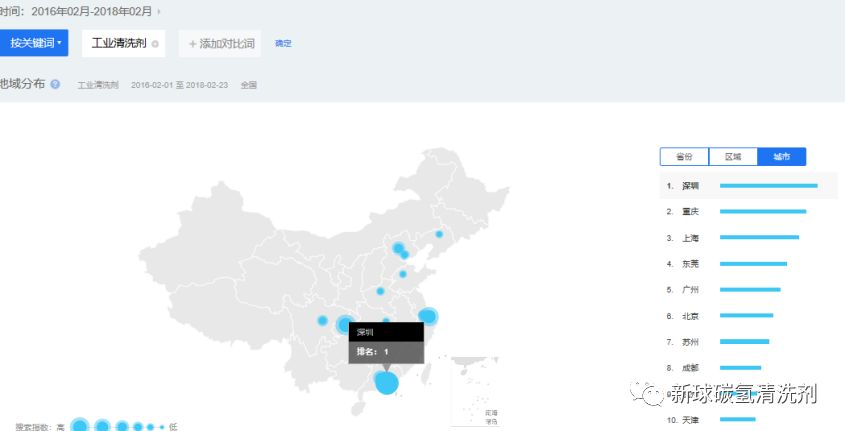845x431 pixels.
Task: Click the help icon beside 地域分布
Action: coord(55,85)
